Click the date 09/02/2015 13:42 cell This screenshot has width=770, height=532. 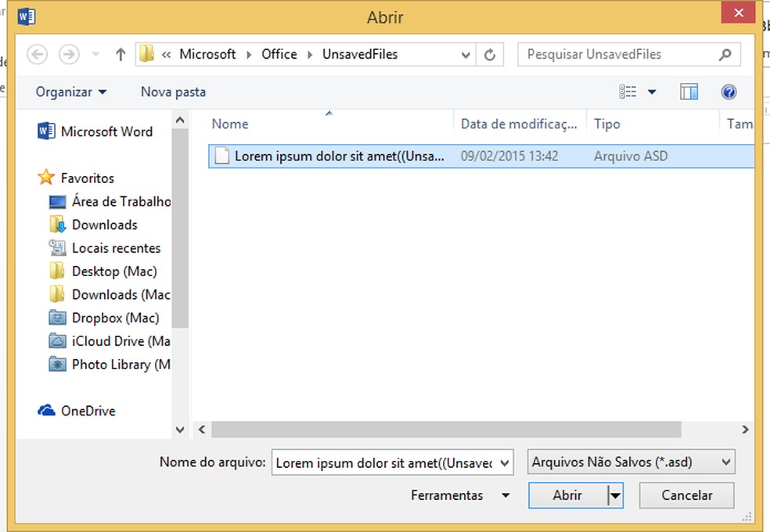[509, 156]
